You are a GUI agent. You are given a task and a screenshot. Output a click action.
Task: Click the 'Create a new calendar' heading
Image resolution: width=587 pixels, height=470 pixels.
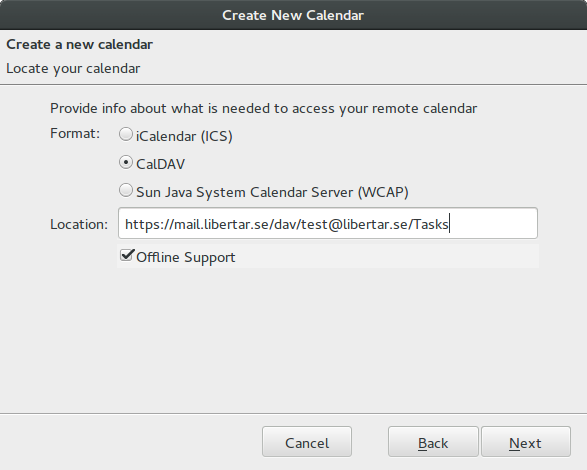[x=79, y=45]
